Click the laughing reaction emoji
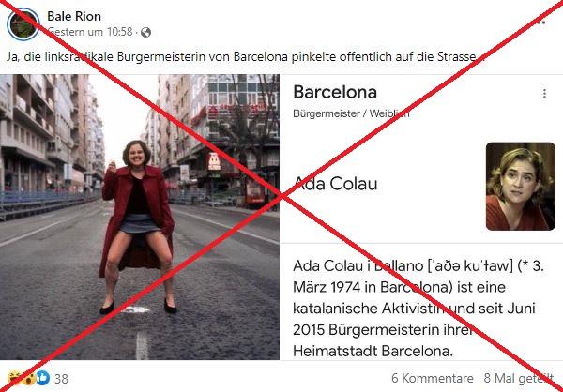 coord(14,378)
